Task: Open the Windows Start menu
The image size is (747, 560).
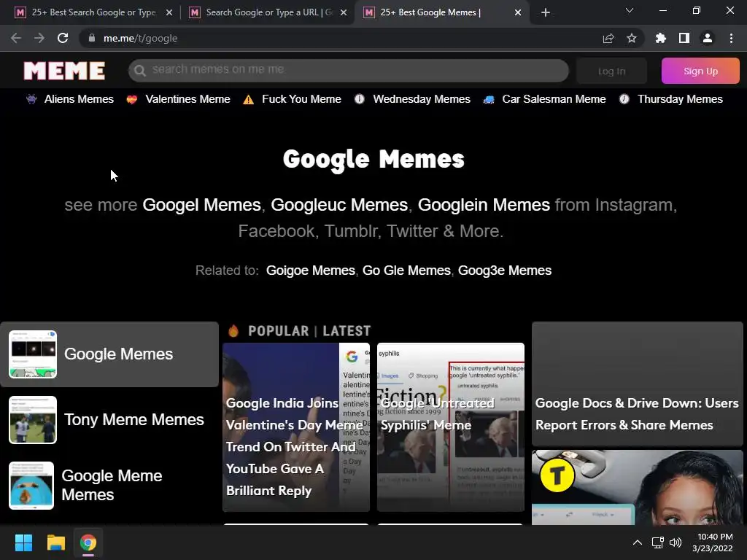Action: (x=23, y=542)
